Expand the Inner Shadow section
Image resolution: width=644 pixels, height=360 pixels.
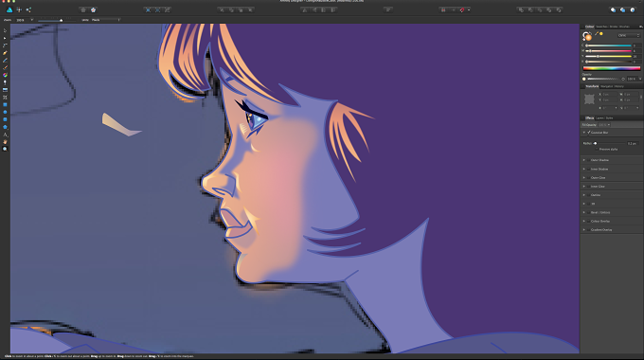coord(584,169)
